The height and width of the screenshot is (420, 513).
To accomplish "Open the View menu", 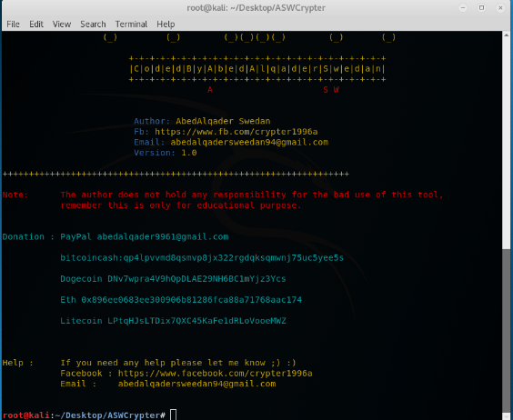I will pos(62,25).
